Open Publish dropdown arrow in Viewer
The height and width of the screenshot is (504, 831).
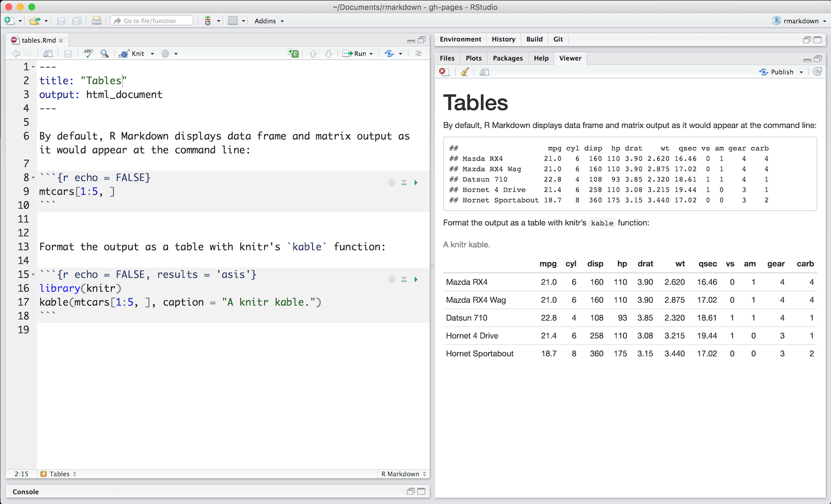801,73
